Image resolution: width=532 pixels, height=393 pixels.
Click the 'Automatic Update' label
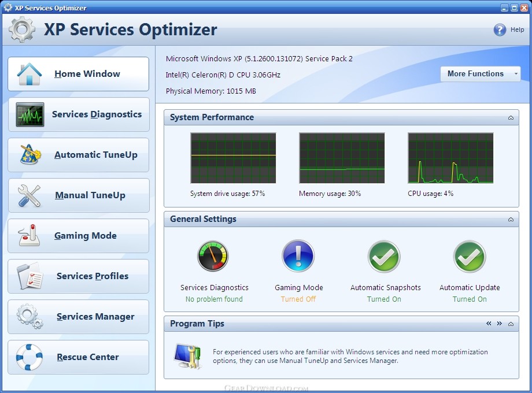(x=470, y=288)
